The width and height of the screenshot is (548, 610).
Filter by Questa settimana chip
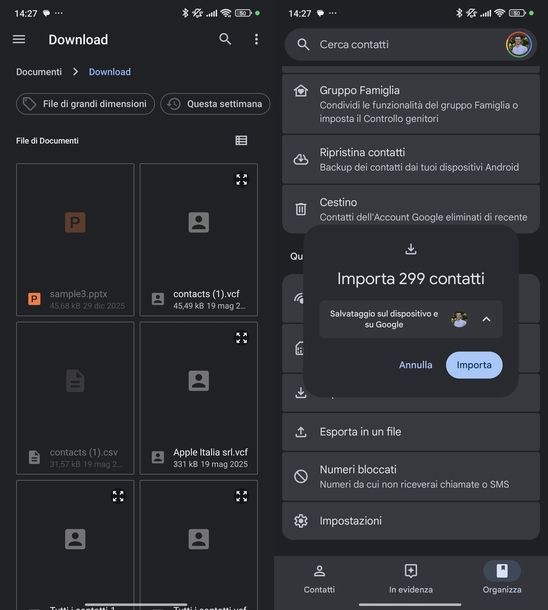click(215, 104)
